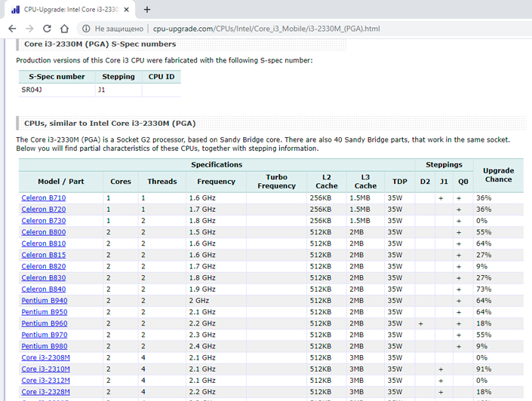The height and width of the screenshot is (401, 532).
Task: Select the CPU-Upgrade Intel Core i3-2330 tab
Action: [x=69, y=10]
